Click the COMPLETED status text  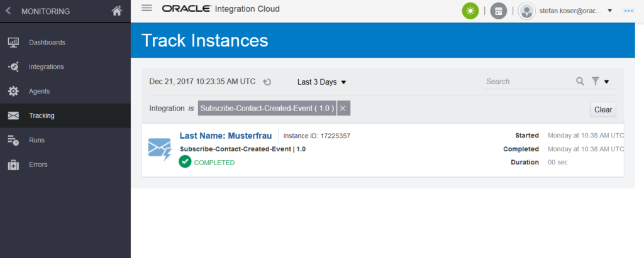click(214, 163)
